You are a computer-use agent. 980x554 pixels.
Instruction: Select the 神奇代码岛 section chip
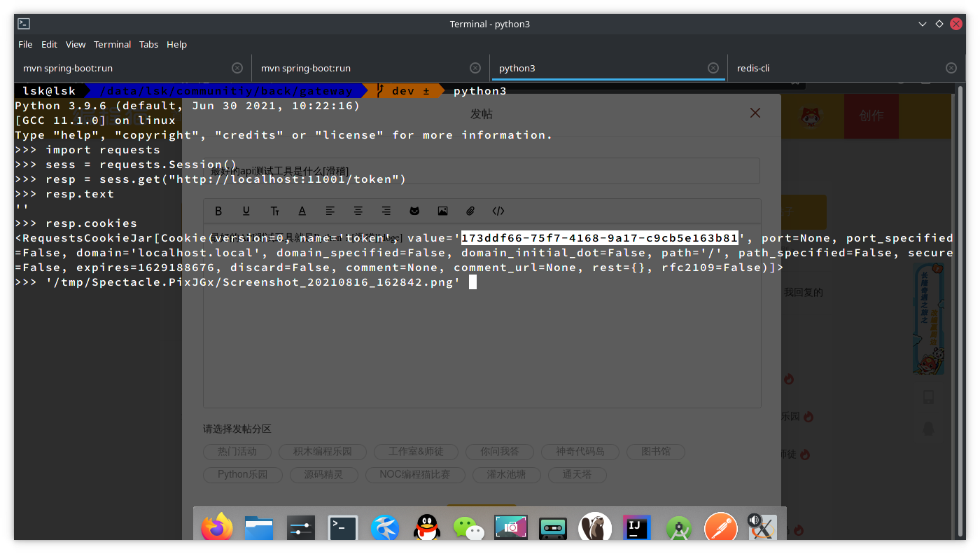580,452
